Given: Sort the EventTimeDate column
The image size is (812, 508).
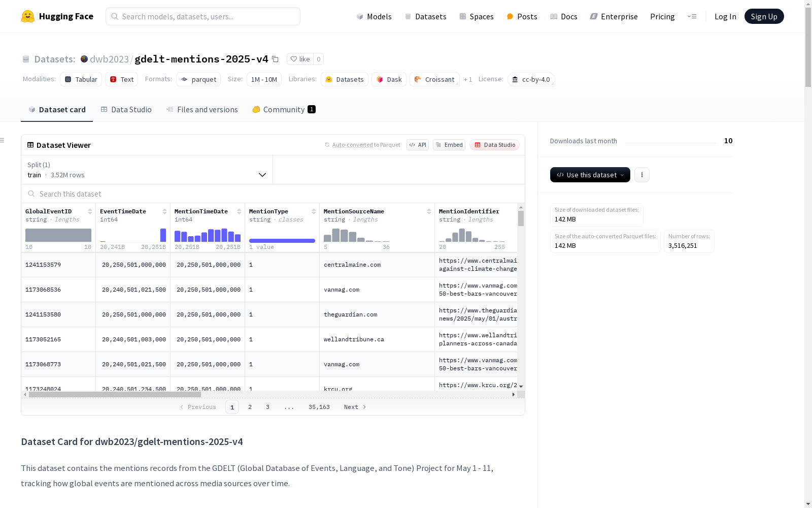Looking at the screenshot, I should [x=164, y=211].
